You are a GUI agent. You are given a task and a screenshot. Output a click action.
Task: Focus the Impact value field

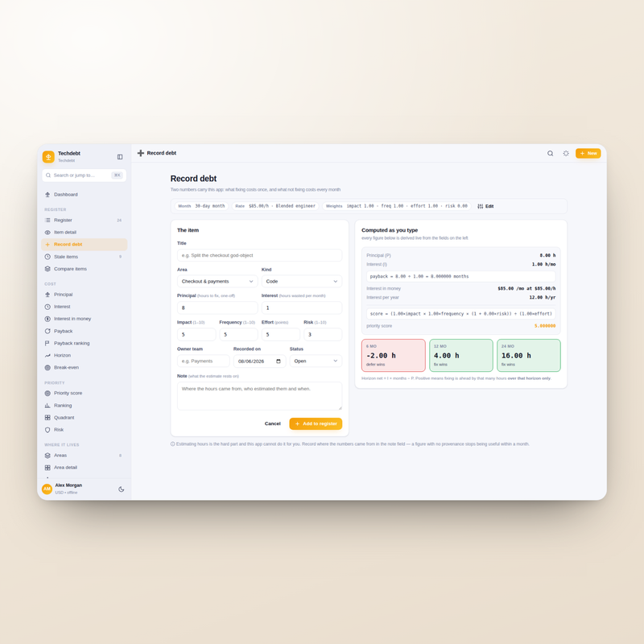coord(196,334)
